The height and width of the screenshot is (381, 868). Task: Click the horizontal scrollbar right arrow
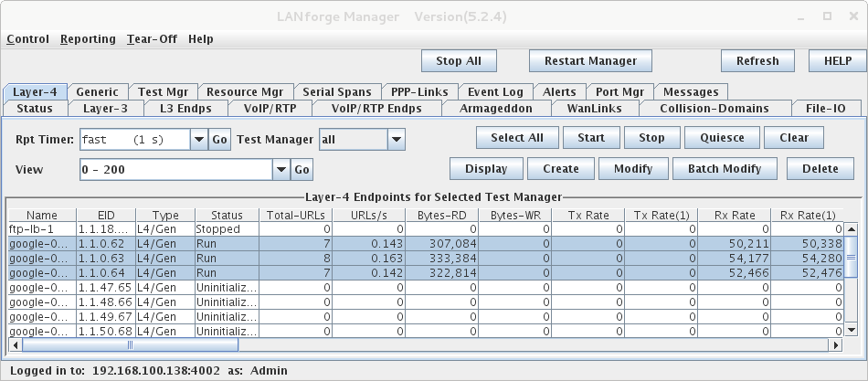(835, 345)
